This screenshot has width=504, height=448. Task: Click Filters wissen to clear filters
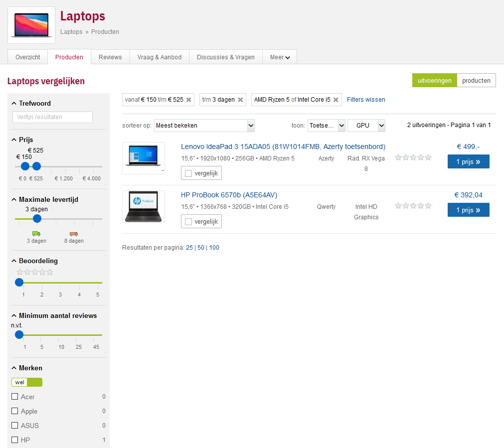(x=366, y=100)
